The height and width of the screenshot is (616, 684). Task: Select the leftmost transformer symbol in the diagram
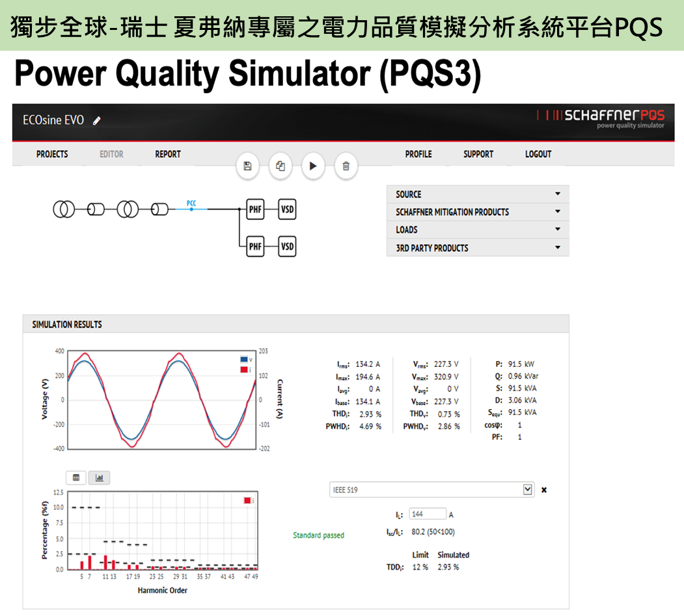pos(64,209)
